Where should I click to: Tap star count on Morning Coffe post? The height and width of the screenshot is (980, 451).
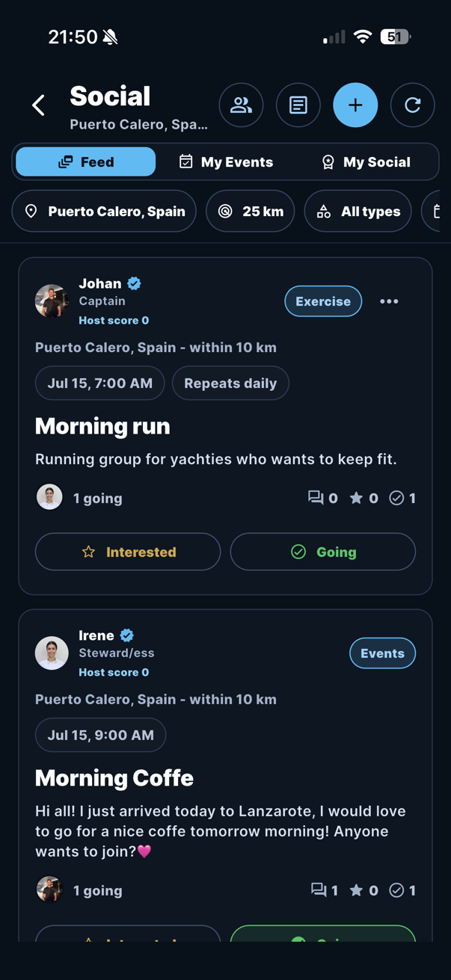point(364,890)
